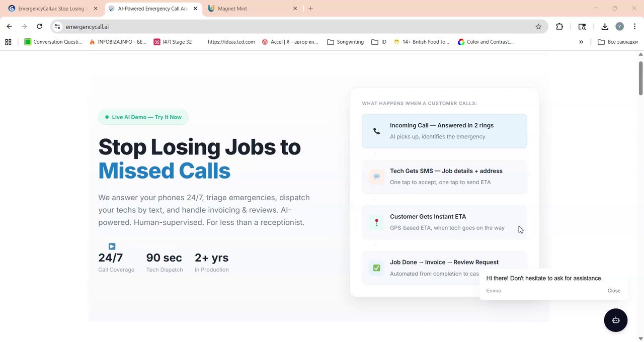The image size is (644, 342).
Task: Click the green checkmark Job Done icon
Action: click(x=376, y=268)
